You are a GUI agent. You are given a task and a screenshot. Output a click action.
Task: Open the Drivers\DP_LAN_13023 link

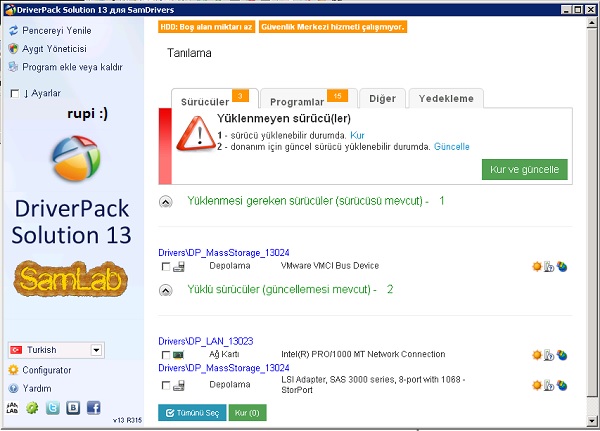[x=206, y=341]
